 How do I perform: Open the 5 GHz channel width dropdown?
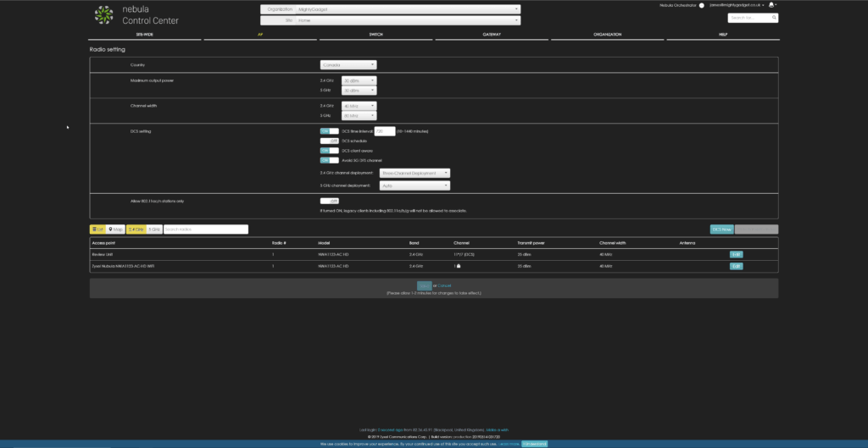pyautogui.click(x=359, y=116)
